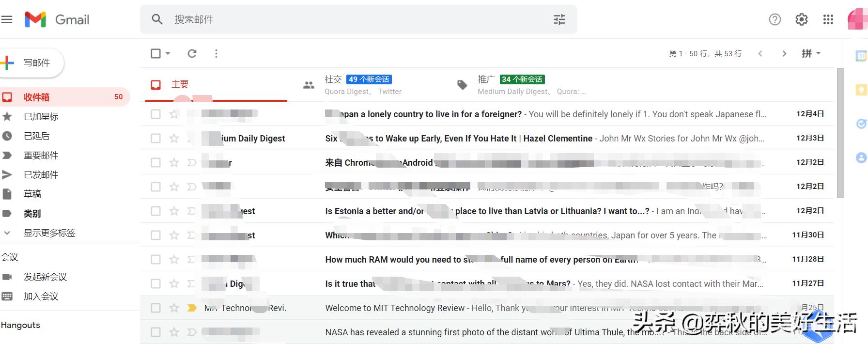Viewport: 868px width, 344px height.
Task: Star the Medium Daily Digest email
Action: (x=174, y=139)
